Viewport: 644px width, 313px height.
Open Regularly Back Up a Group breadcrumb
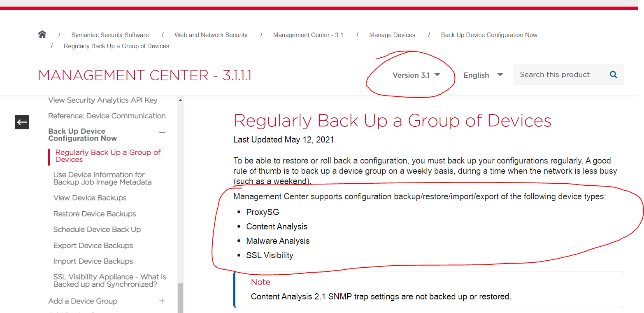point(116,46)
